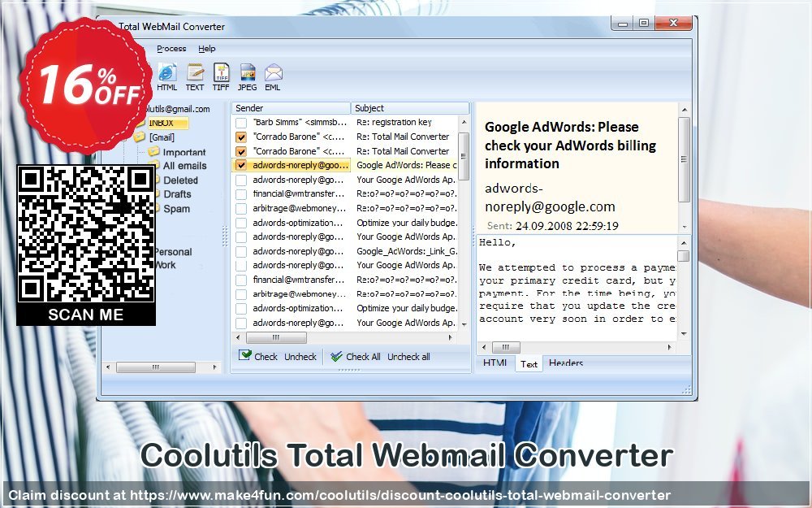Viewport: 812px width, 508px height.
Task: Open the Process menu
Action: (171, 48)
